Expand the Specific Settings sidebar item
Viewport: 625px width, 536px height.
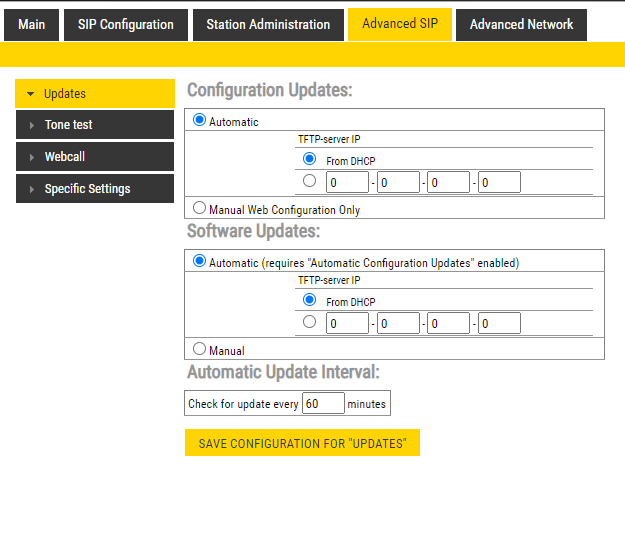tap(95, 189)
